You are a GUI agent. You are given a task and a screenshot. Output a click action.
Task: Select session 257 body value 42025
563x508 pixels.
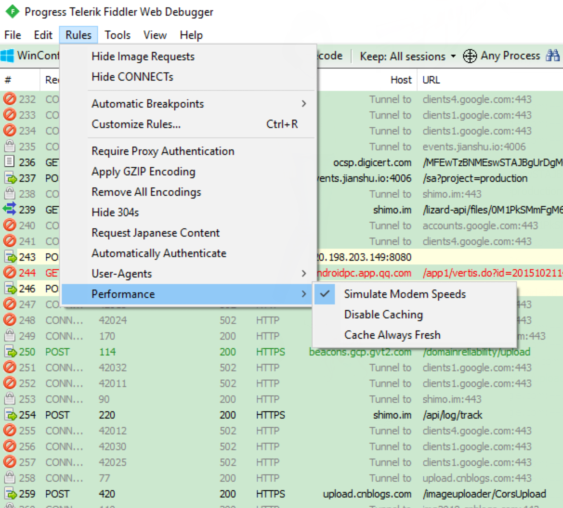pyautogui.click(x=113, y=462)
